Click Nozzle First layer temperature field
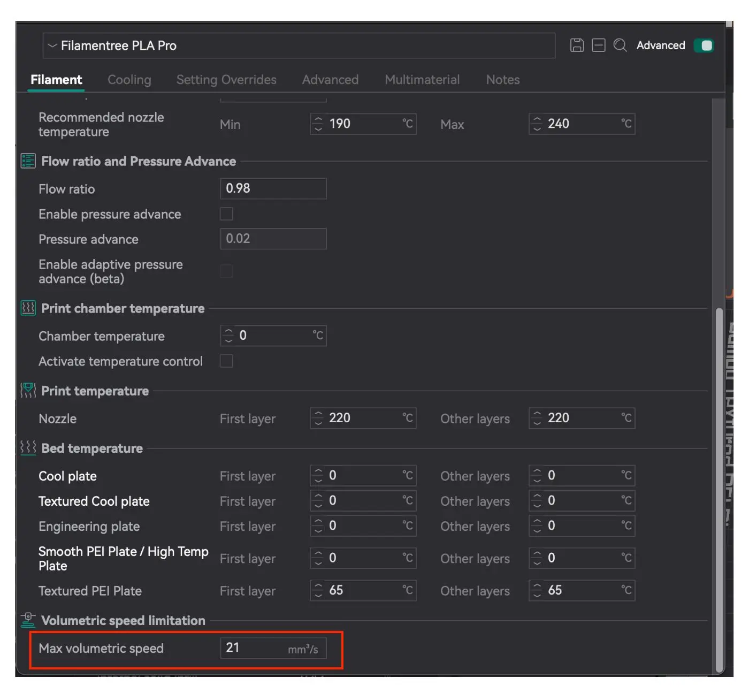Screen dimensions: 749x700 [x=363, y=418]
